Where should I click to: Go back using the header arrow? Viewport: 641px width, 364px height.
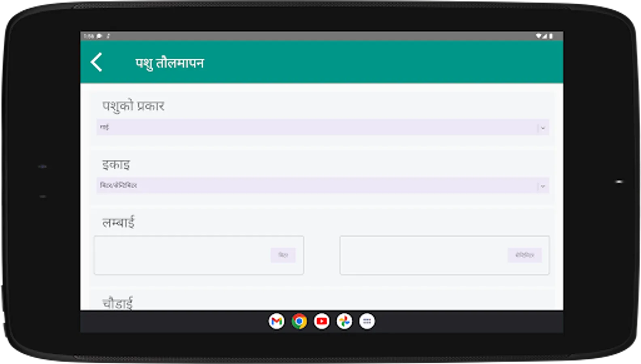(x=96, y=62)
